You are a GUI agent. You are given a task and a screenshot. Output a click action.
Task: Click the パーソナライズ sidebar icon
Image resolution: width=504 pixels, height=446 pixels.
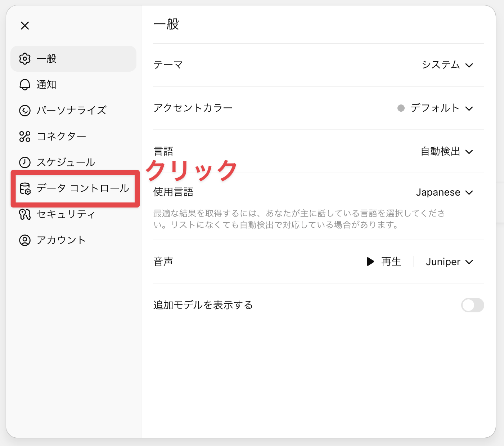tap(25, 111)
